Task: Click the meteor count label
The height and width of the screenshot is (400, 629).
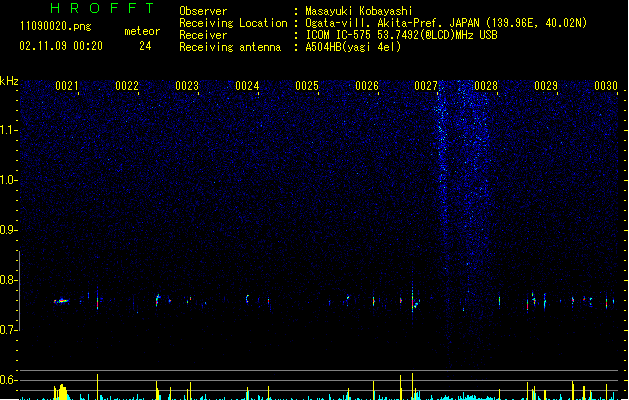Action: point(142,31)
